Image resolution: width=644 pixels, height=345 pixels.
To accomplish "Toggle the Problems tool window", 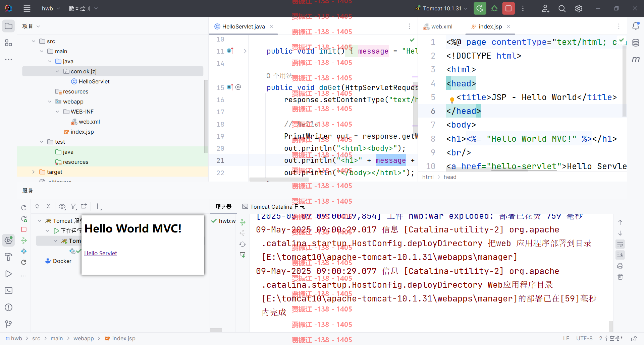I will pos(8,307).
